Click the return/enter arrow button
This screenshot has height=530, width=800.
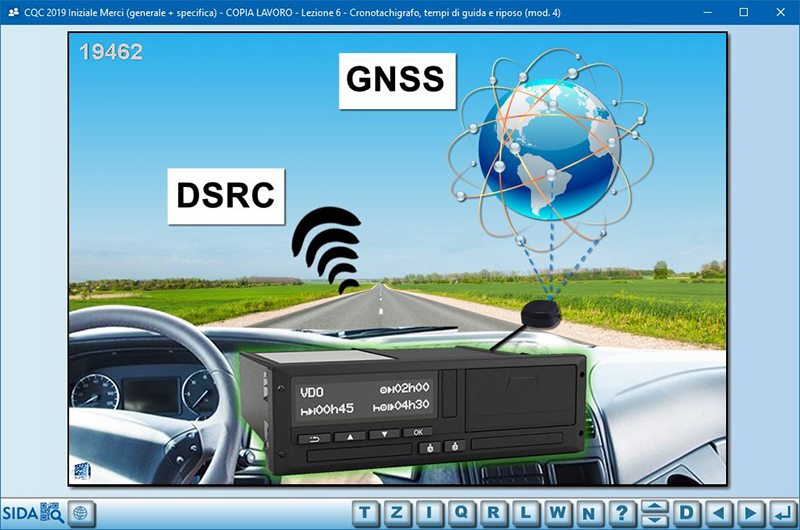coord(781,513)
